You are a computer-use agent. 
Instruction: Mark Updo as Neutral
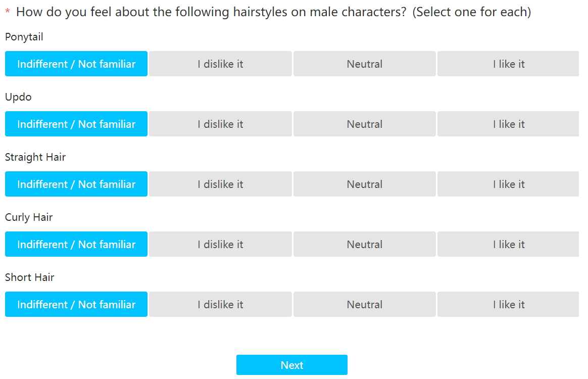click(x=364, y=124)
